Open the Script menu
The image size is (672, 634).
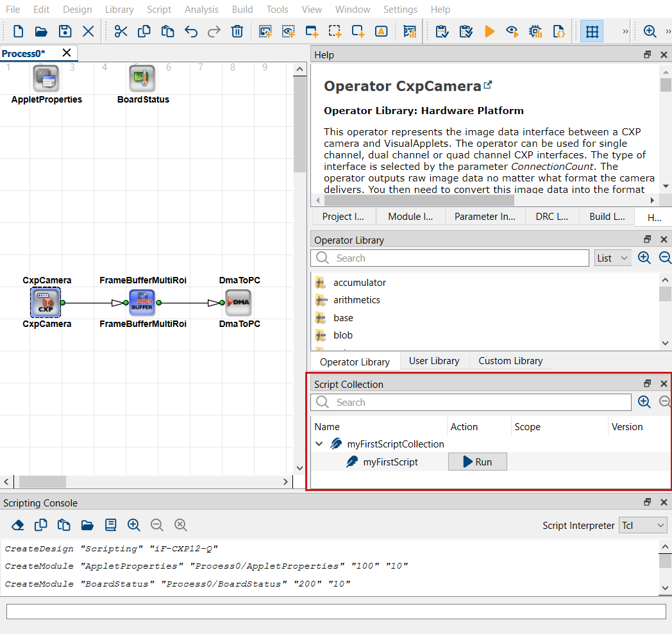point(158,9)
